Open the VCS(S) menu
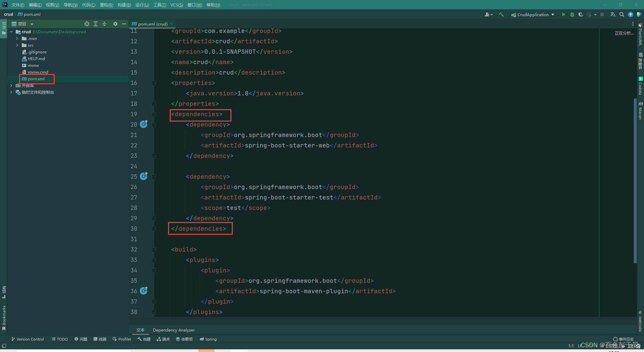The width and height of the screenshot is (644, 352). 176,5
